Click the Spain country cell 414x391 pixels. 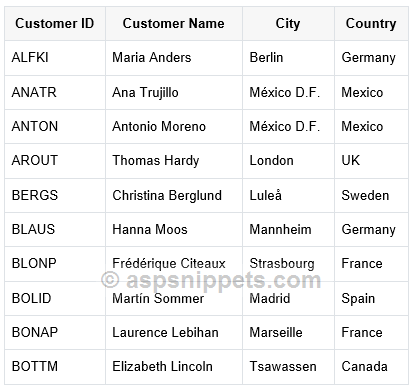pos(371,298)
